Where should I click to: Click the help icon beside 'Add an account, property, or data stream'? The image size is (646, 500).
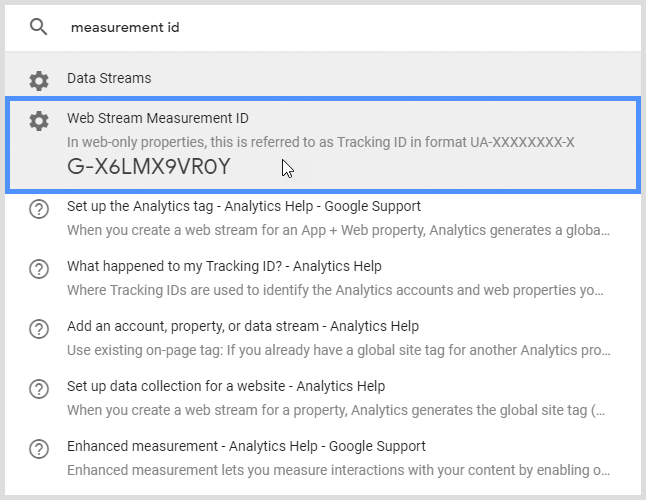(x=39, y=329)
